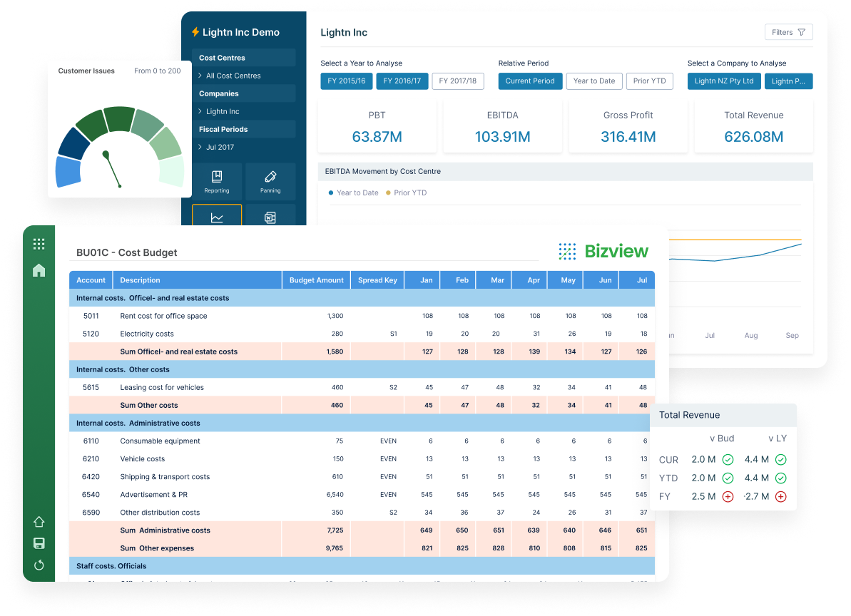The image size is (851, 616).
Task: Click the save disk icon at bottom left
Action: pos(39,543)
